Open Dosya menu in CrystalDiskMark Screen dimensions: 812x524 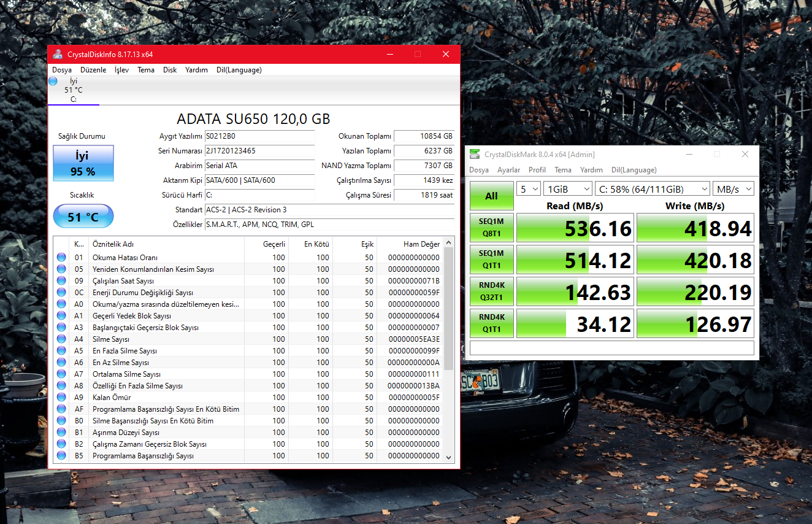479,170
